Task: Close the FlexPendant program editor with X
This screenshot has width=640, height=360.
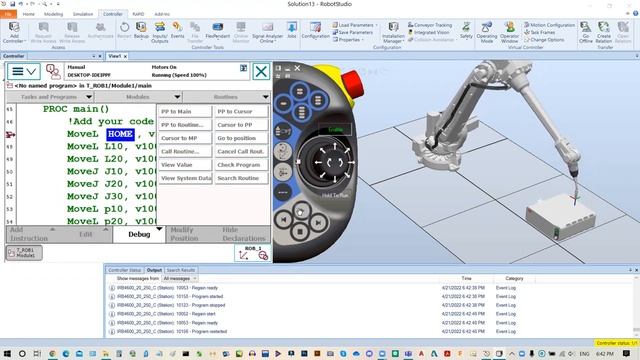Action: [261, 72]
